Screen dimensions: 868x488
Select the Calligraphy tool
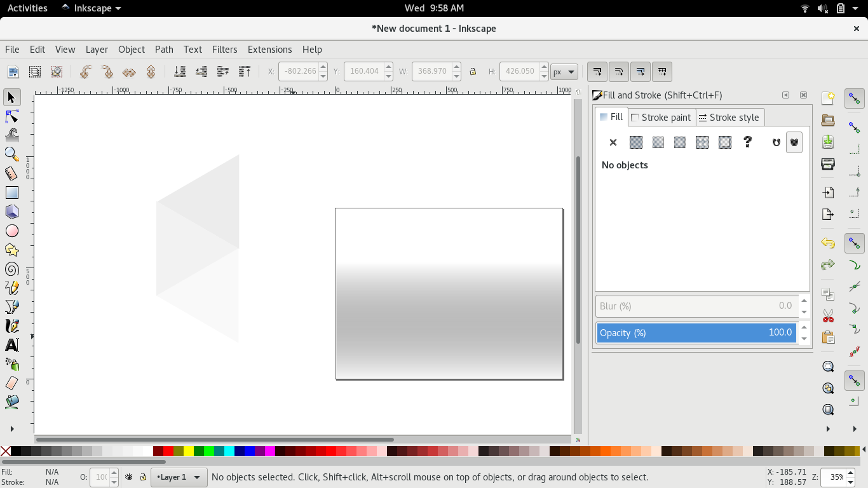(x=12, y=326)
